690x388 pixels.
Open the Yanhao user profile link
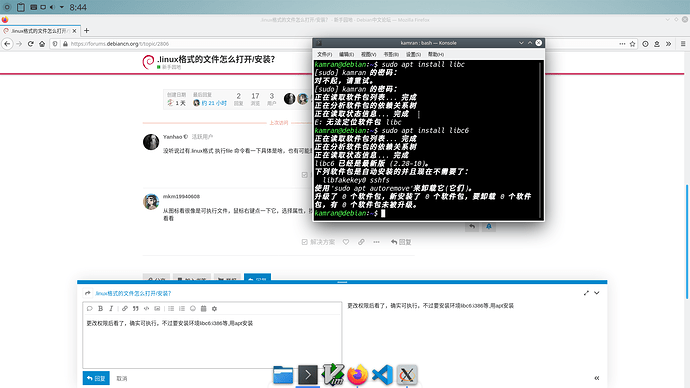click(172, 137)
